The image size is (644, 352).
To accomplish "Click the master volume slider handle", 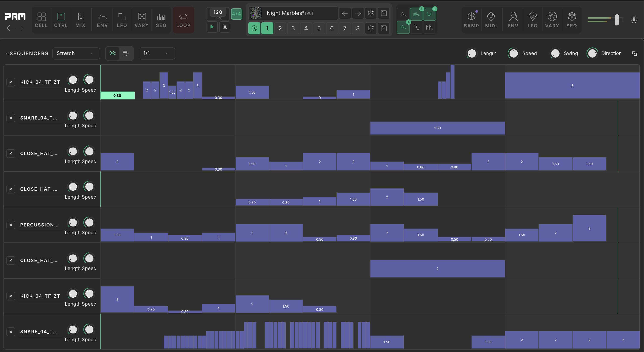I will click(x=617, y=20).
